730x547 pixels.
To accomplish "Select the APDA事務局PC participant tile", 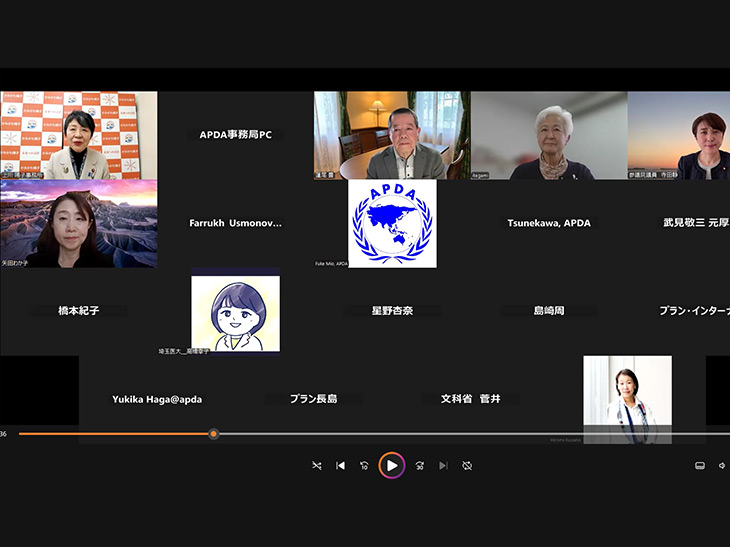I will pyautogui.click(x=235, y=135).
